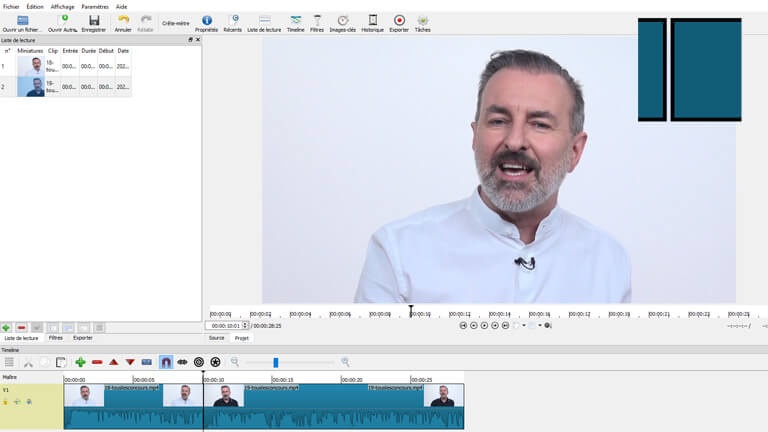
Task: Click the green plus append icon in timeline
Action: (80, 362)
